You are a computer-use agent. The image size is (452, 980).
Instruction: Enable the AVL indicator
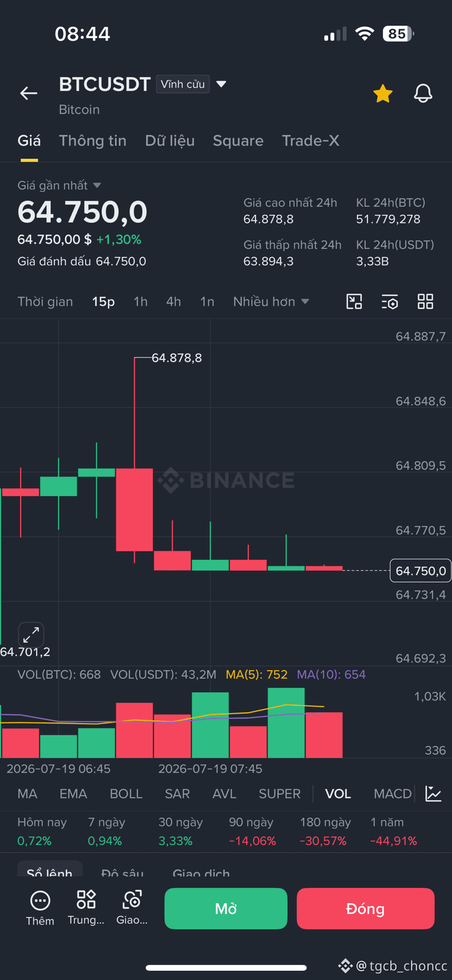coord(224,793)
